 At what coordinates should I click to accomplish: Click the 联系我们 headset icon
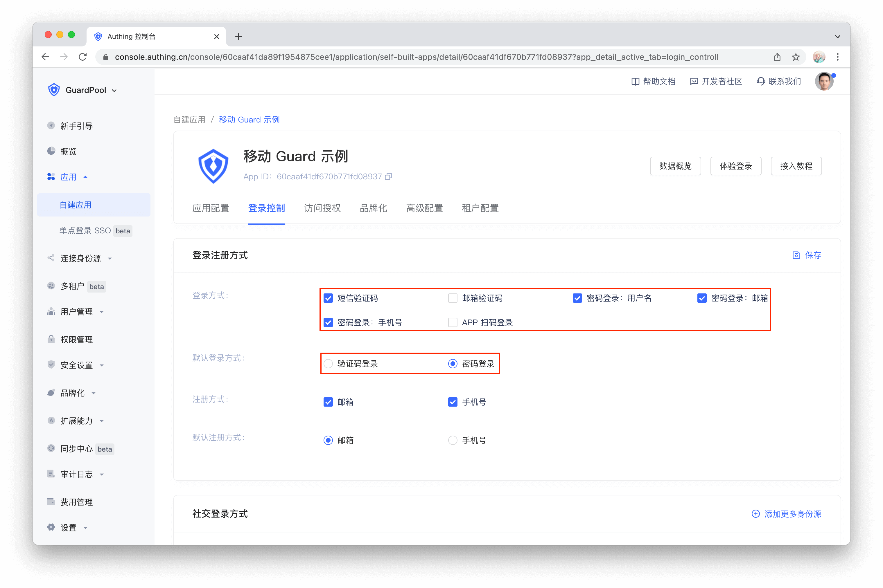pos(760,81)
